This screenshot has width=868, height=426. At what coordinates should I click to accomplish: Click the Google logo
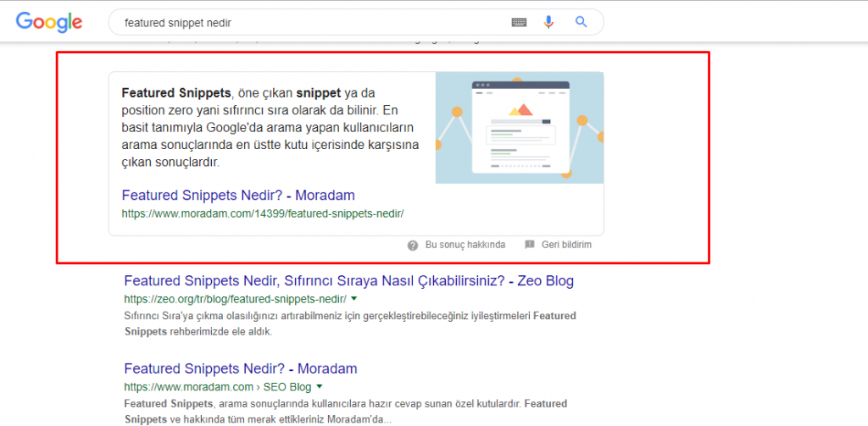[49, 21]
